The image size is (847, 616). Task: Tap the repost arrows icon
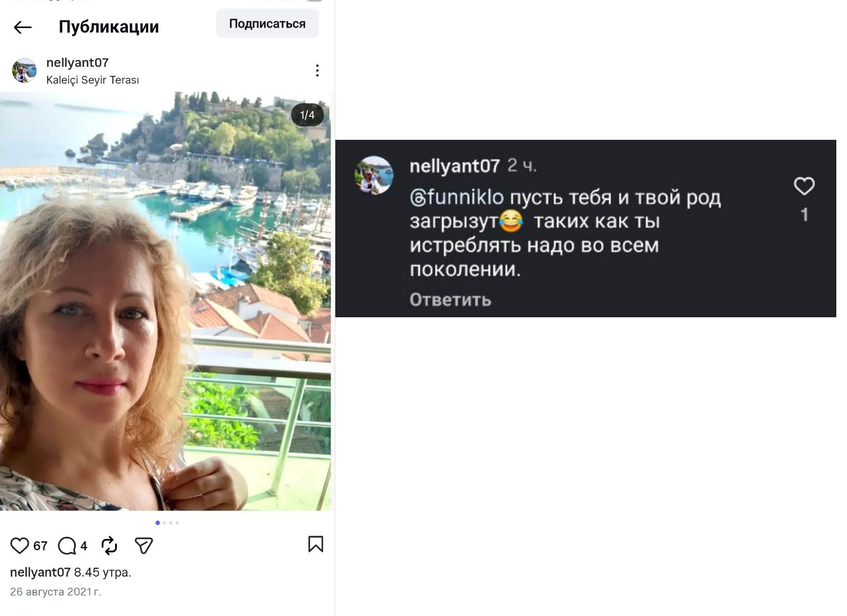[x=109, y=545]
